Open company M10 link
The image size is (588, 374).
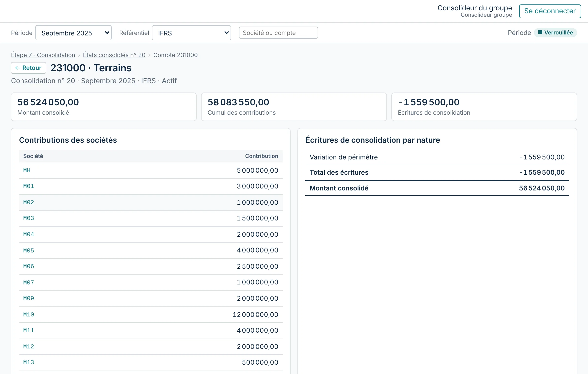[x=29, y=314]
